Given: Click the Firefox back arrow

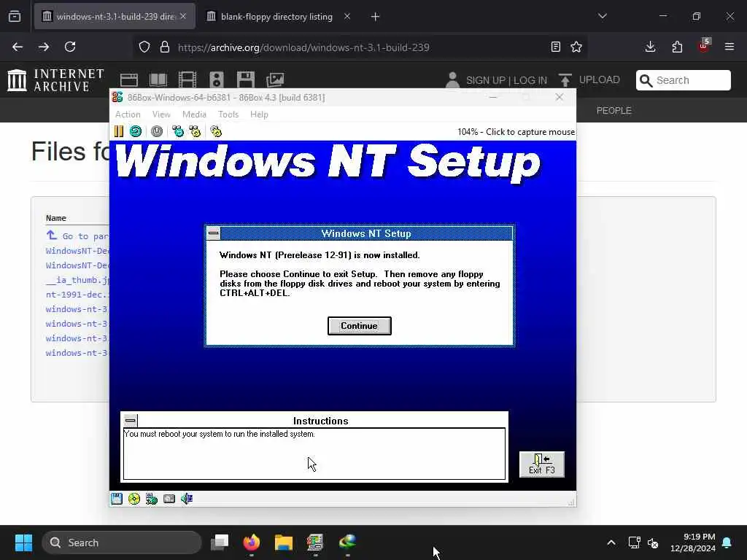Looking at the screenshot, I should (18, 47).
